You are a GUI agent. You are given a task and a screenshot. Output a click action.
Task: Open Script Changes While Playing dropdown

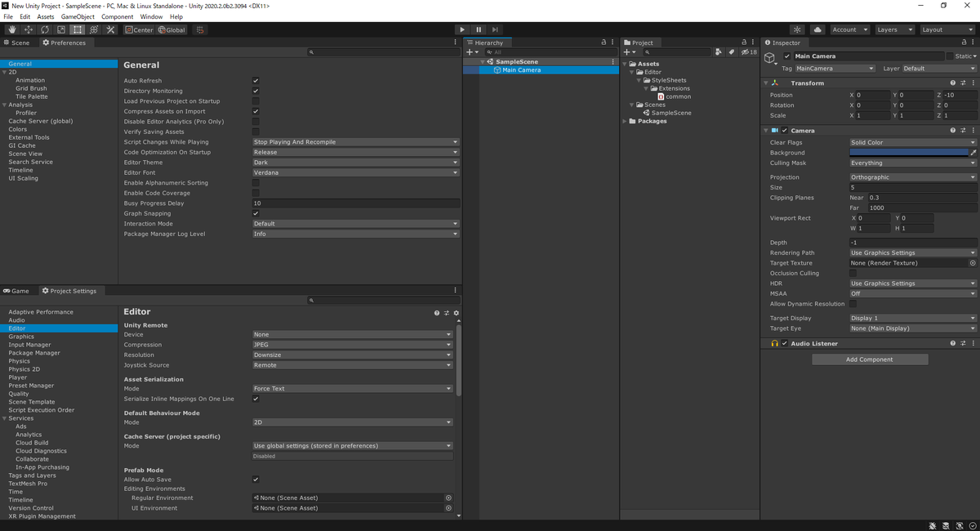355,142
